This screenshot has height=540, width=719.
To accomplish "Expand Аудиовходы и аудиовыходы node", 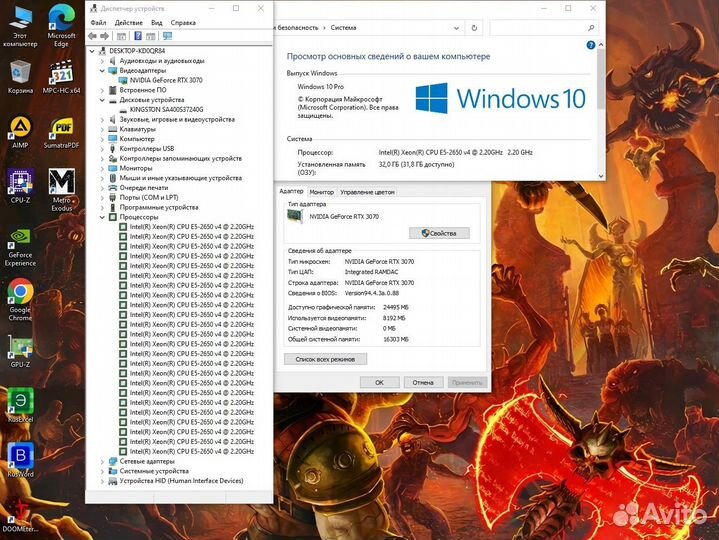I will click(x=102, y=61).
